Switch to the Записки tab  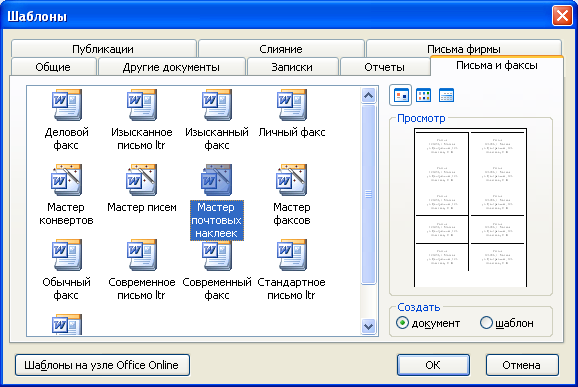(x=292, y=67)
